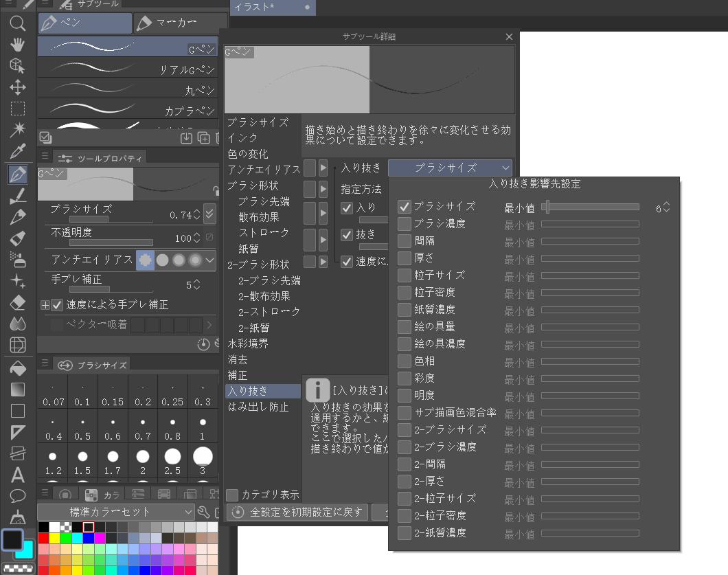Viewport: 728px width, 575px height.
Task: Select the Zoom magnifier tool
Action: coord(18,23)
